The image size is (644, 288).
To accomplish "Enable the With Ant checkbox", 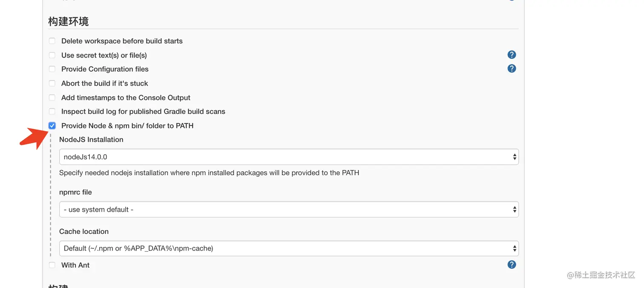I will pos(52,265).
